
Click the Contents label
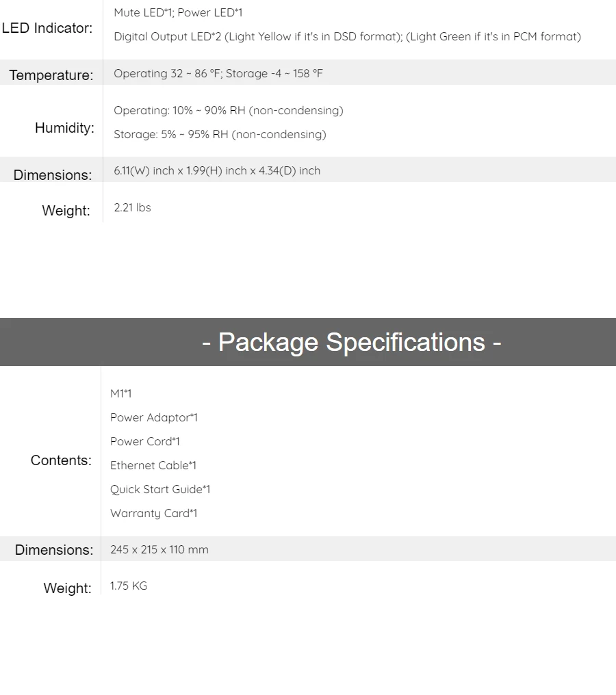coord(61,460)
